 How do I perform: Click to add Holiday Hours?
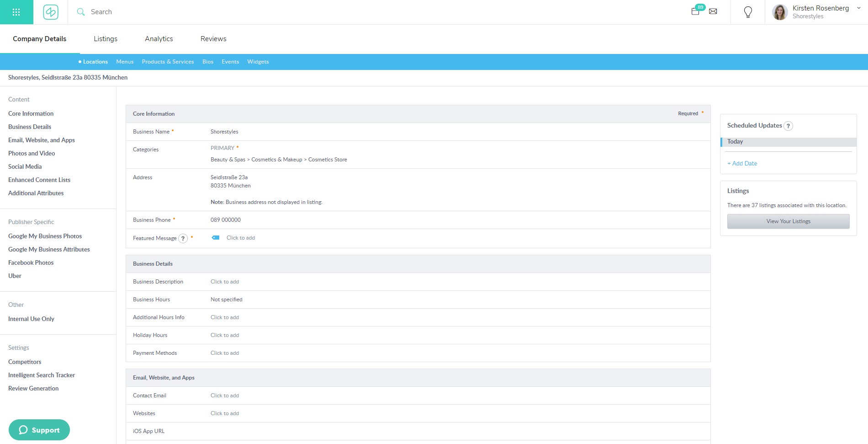225,335
